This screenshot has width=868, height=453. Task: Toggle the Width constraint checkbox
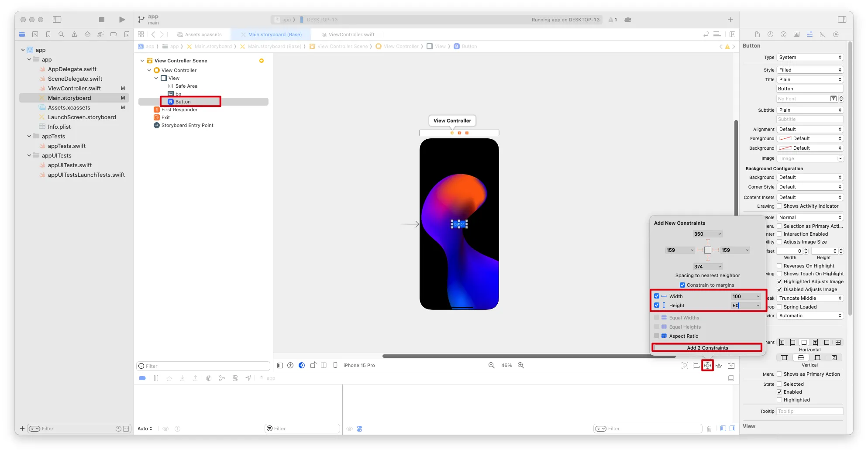[657, 296]
